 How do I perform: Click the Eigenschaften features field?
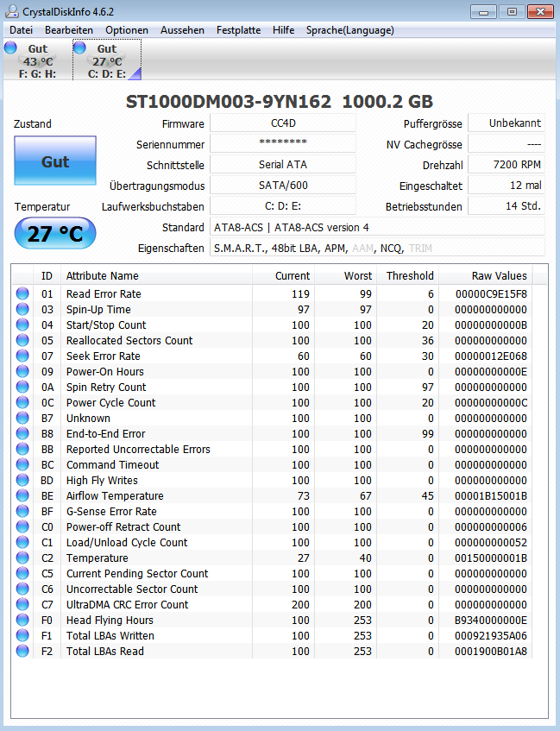377,248
